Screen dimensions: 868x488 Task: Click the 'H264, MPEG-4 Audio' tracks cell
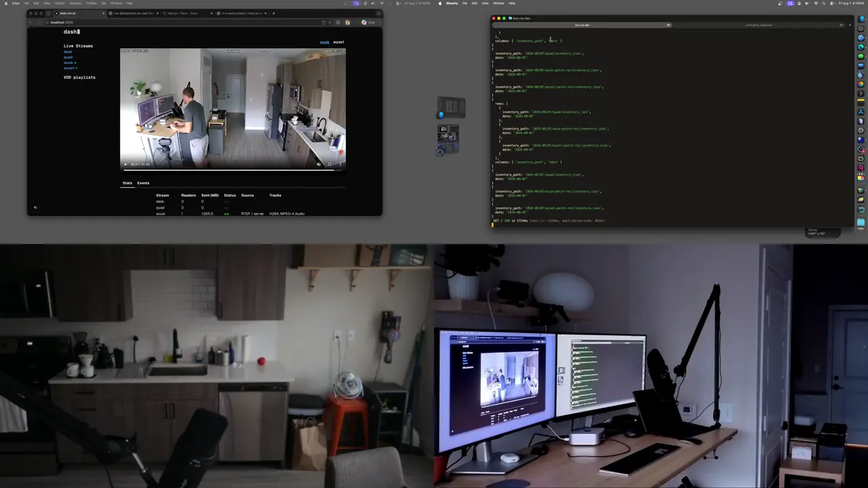(287, 213)
